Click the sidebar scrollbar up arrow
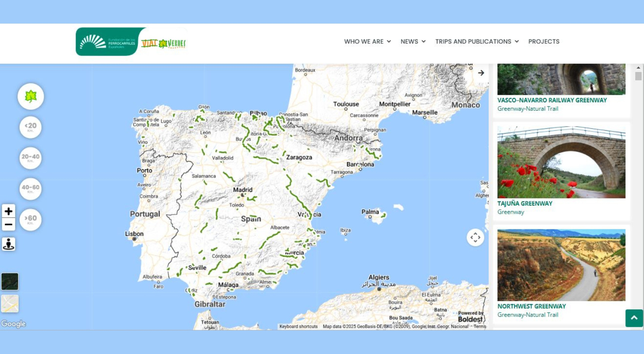Viewport: 644px width, 354px height. click(638, 67)
